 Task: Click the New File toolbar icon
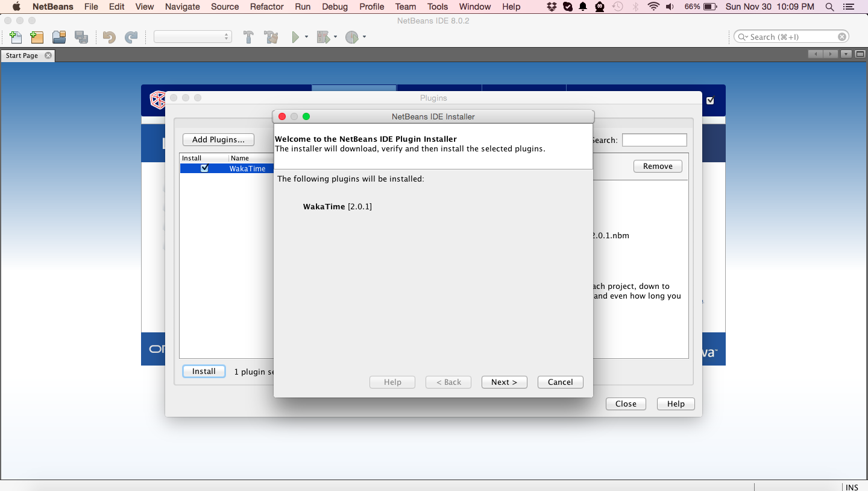tap(16, 37)
